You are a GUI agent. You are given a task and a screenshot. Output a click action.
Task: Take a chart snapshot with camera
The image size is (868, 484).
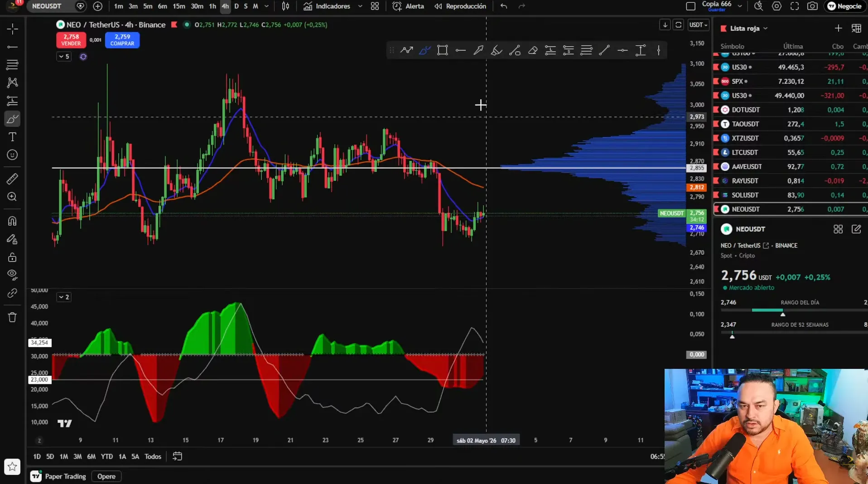tap(813, 6)
